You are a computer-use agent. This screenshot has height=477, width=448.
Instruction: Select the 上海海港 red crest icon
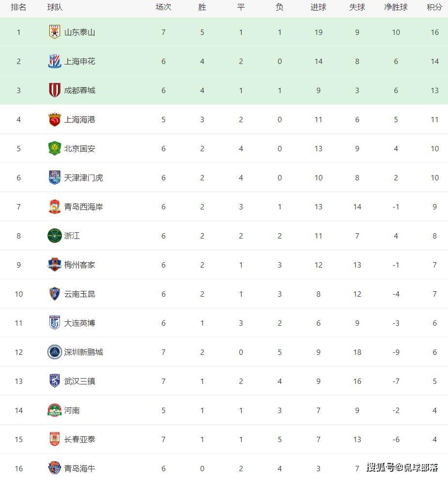55,119
